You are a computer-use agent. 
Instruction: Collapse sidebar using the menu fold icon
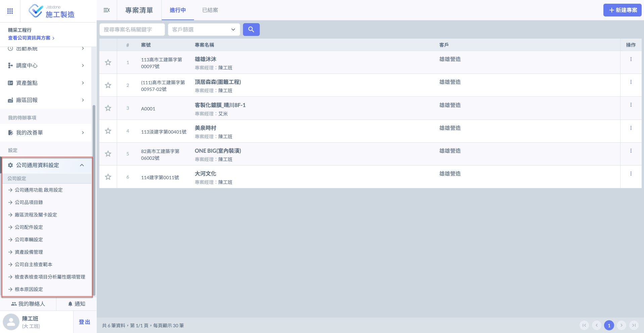(x=107, y=10)
